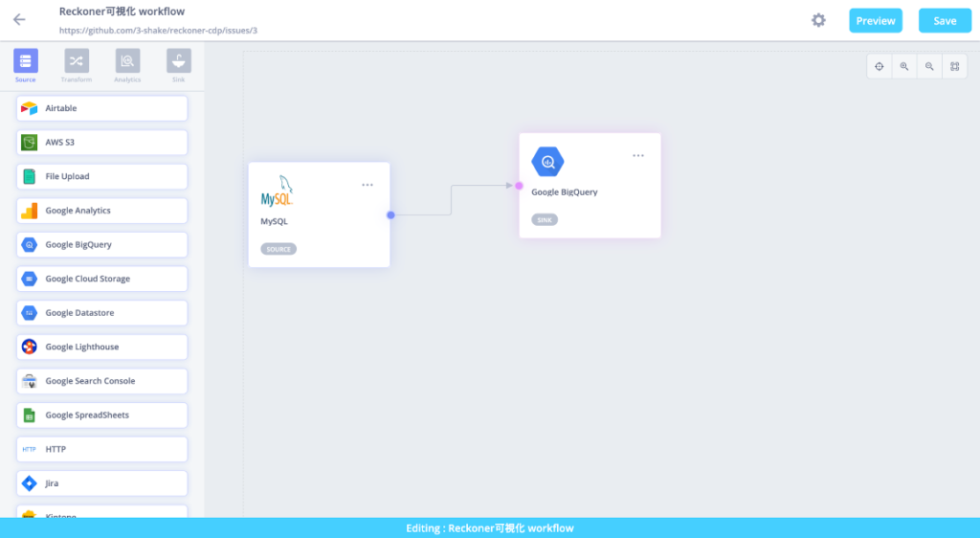
Task: Select the Source tab
Action: click(26, 66)
